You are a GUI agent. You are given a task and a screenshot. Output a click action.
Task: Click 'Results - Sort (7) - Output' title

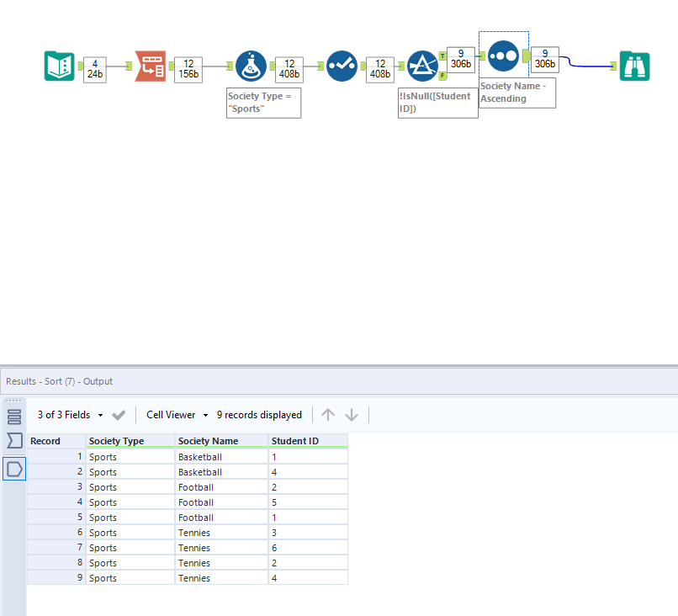tap(59, 381)
